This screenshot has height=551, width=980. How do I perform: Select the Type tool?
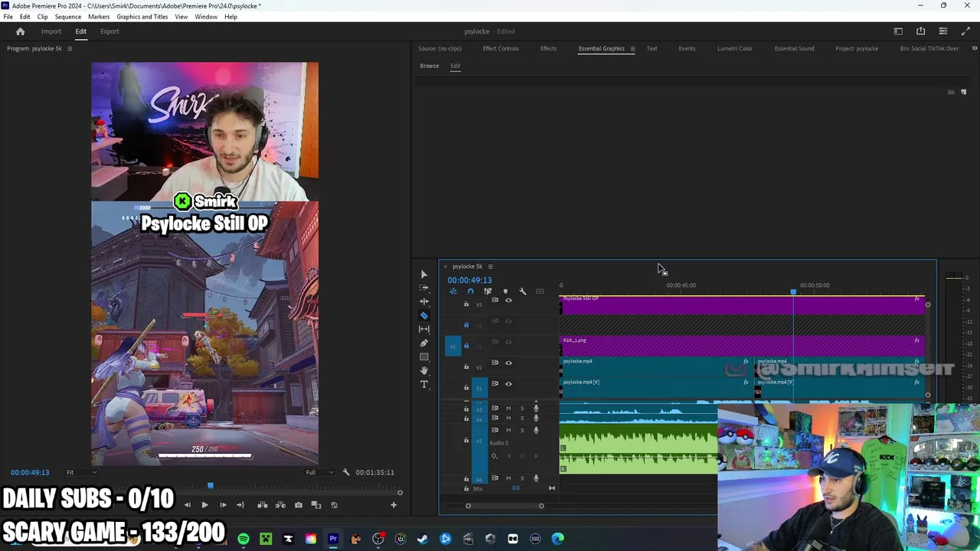(x=424, y=384)
